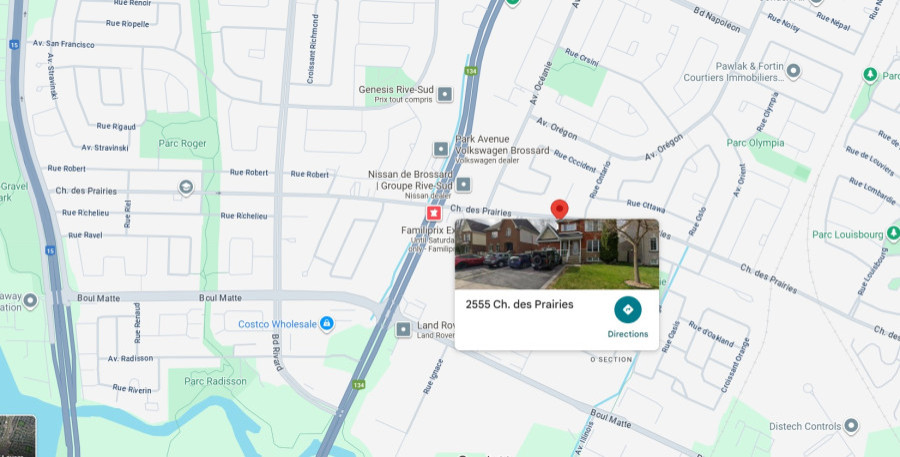Screen dimensions: 900x457
Task: Select the Parc Louisbourg green park icon
Action: (x=893, y=234)
